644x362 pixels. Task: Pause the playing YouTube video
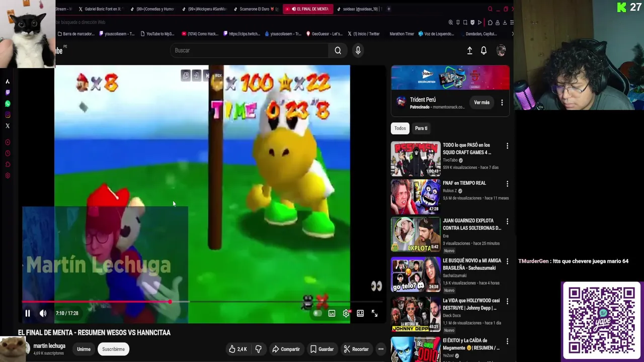click(x=28, y=313)
